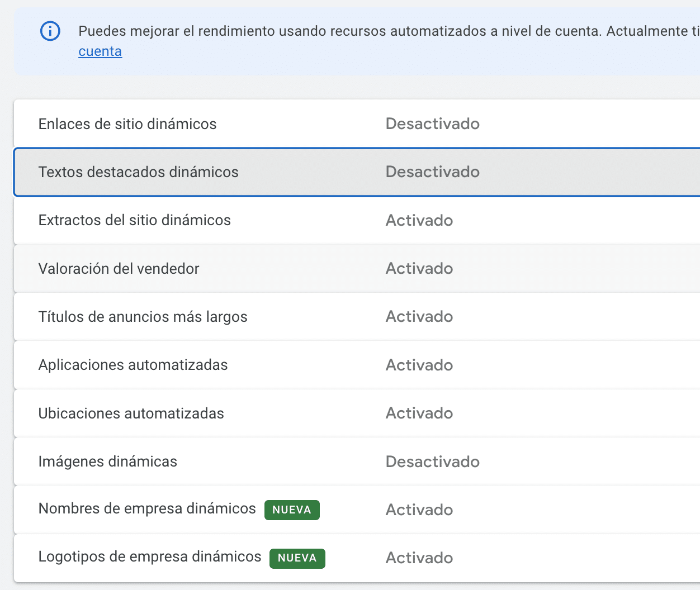This screenshot has height=590, width=700.
Task: Select the 'Ubicaciones automatizadas' row label
Action: click(x=131, y=413)
